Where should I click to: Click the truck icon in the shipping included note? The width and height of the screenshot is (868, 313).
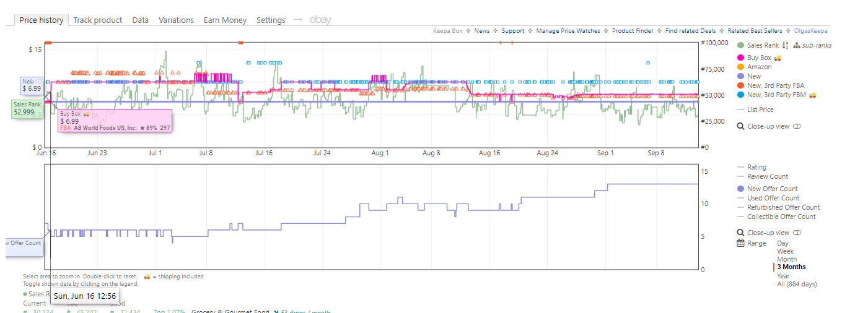(147, 277)
